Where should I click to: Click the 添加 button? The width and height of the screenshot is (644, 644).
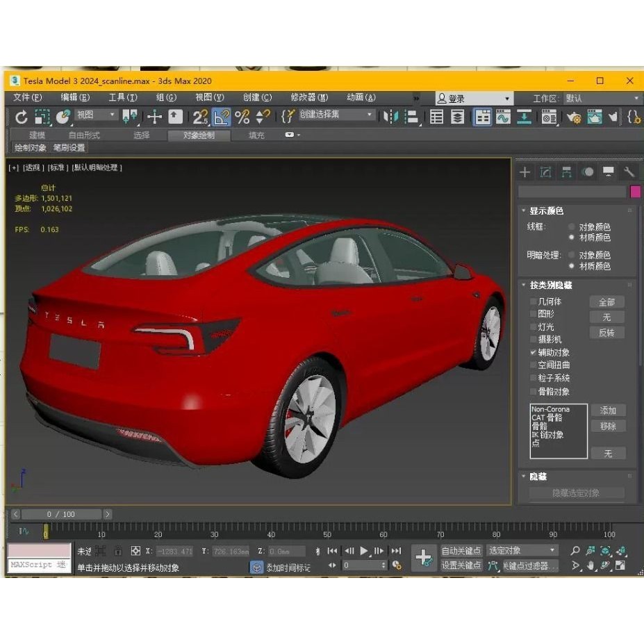point(608,411)
